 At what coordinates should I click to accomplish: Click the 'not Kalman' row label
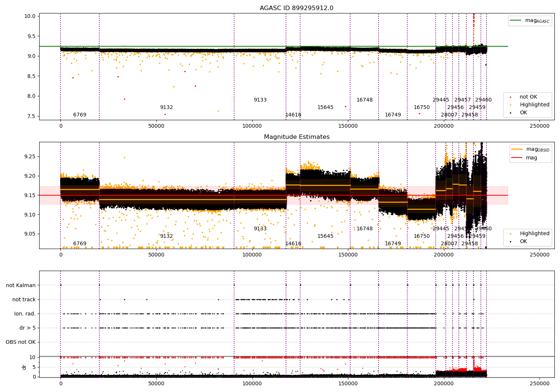tap(21, 285)
